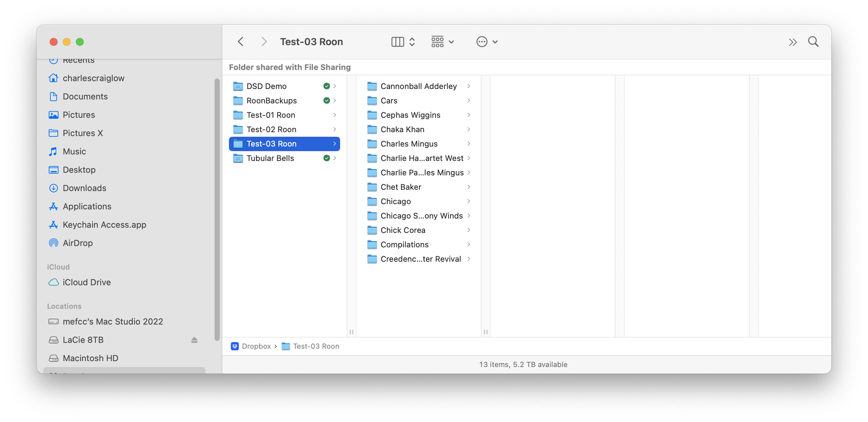Click the back navigation arrow

click(x=241, y=42)
